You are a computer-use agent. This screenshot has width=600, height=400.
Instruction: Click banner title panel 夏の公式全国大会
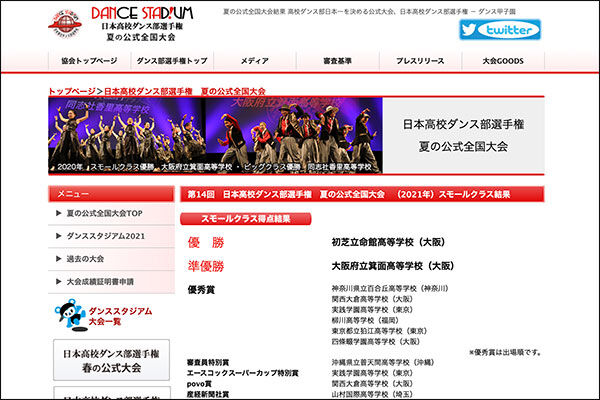[x=463, y=135]
